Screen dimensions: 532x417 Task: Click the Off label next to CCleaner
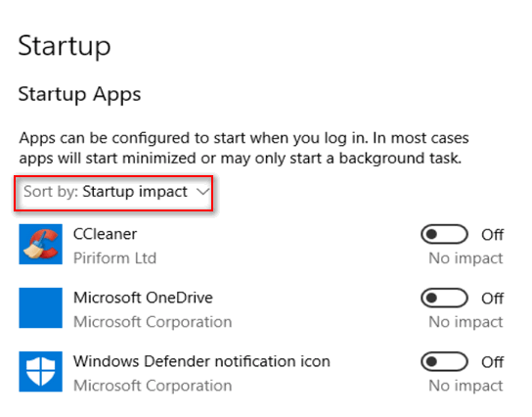point(492,235)
